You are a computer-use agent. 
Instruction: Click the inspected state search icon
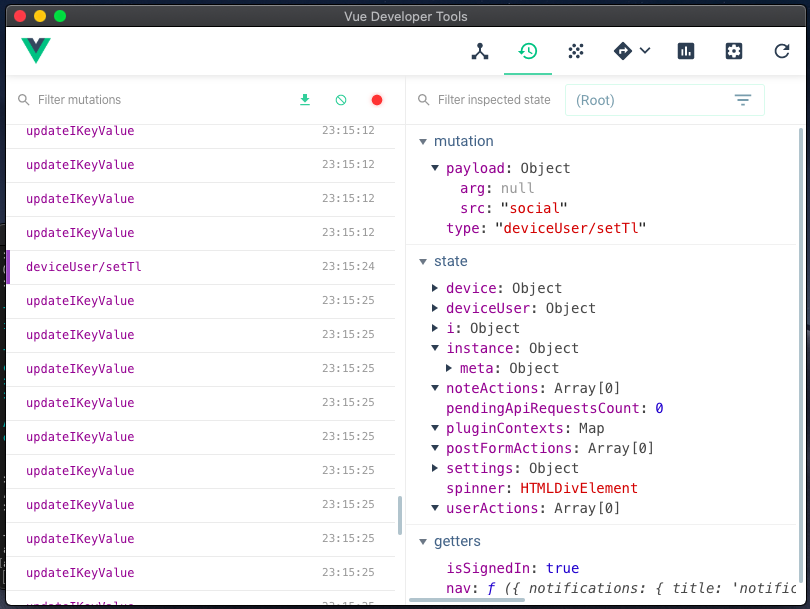424,100
